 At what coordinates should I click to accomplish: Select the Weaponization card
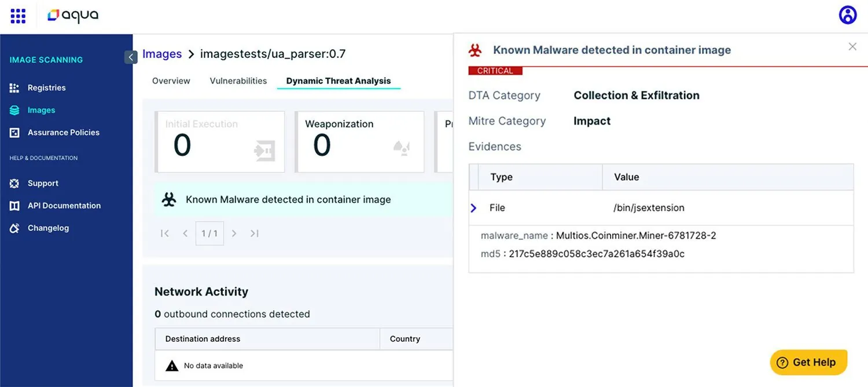point(359,142)
